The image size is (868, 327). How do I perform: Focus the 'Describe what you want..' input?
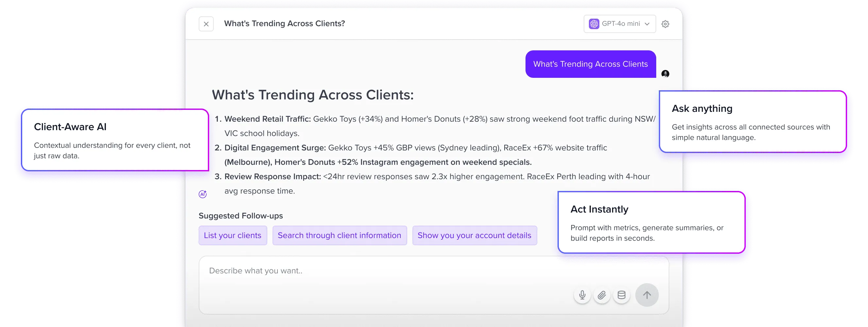434,285
